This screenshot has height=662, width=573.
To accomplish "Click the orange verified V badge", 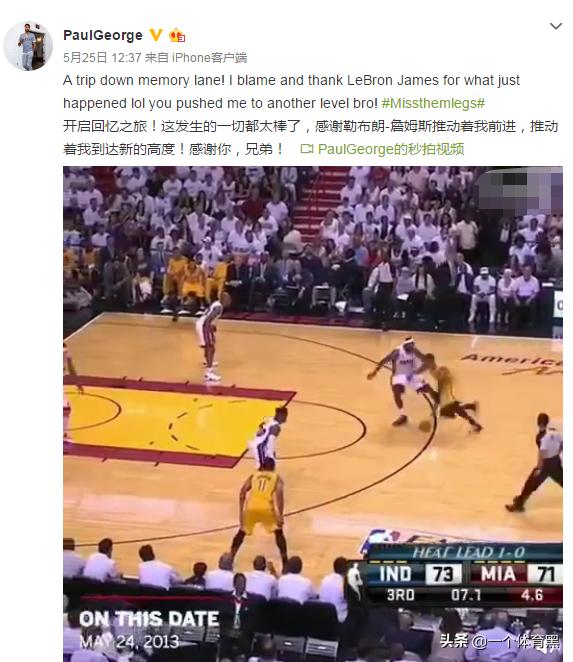I will 156,35.
